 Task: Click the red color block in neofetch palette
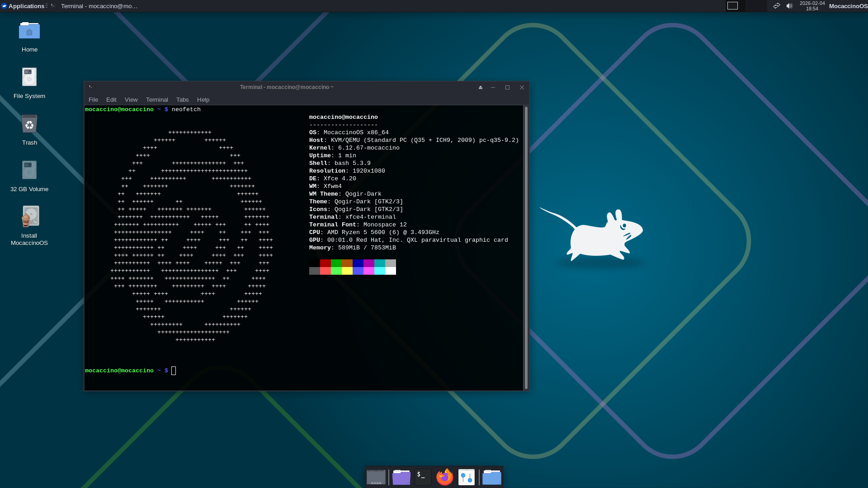tap(325, 263)
